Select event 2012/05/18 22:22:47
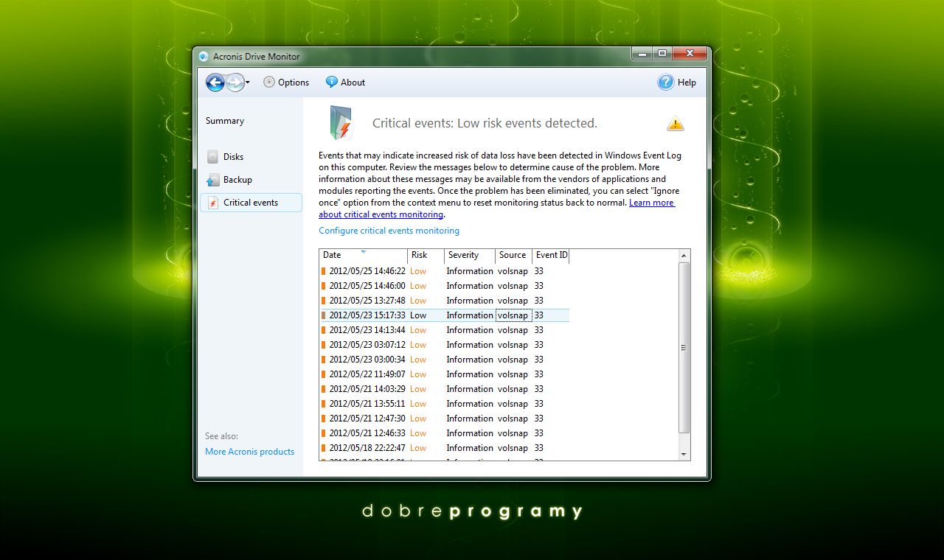Screen dimensions: 944x560 (x=444, y=448)
